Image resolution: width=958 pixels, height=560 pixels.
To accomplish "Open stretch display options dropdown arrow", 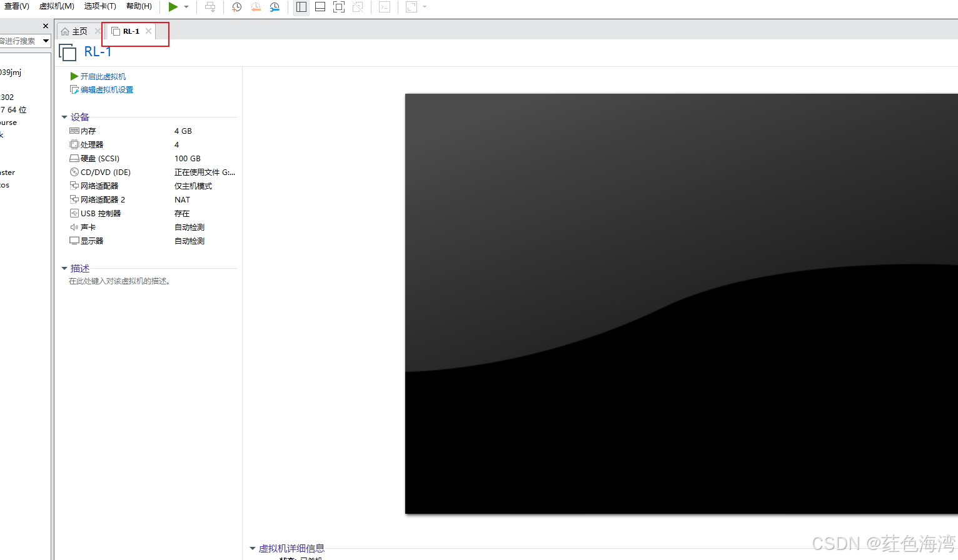I will click(425, 7).
